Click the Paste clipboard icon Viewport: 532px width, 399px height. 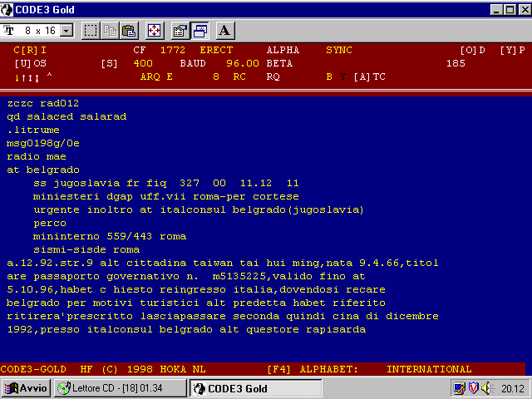(x=129, y=31)
